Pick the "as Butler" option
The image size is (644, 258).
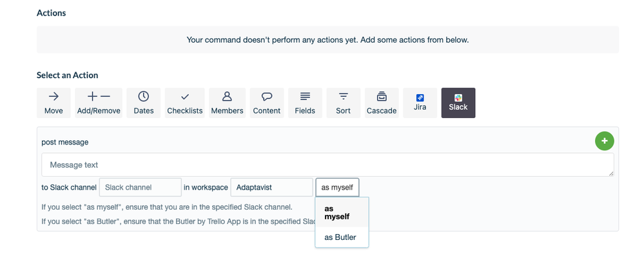tap(342, 237)
